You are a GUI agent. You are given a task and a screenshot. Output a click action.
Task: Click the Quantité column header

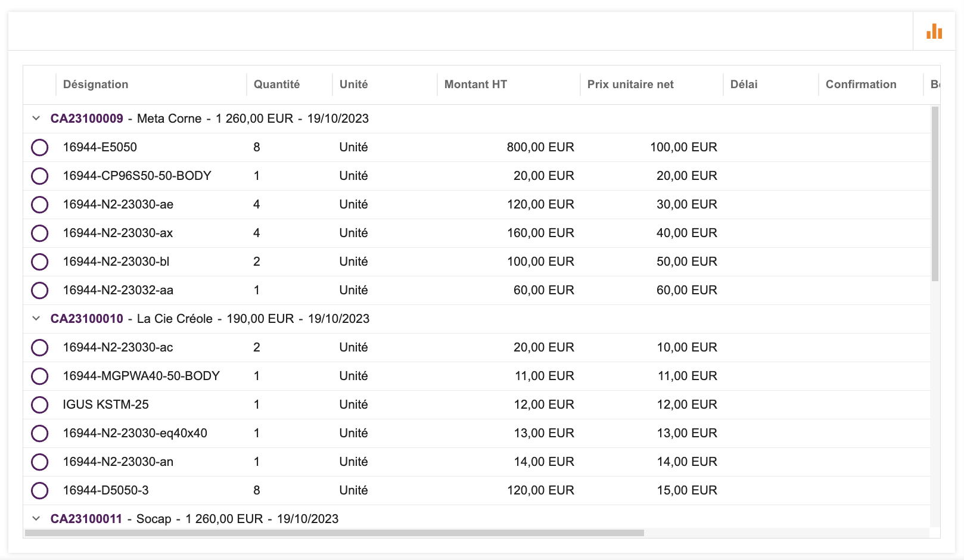point(276,85)
